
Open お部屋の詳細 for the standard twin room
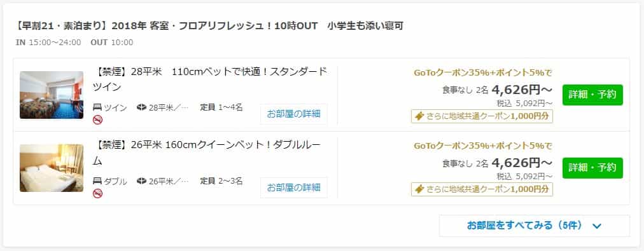[293, 114]
